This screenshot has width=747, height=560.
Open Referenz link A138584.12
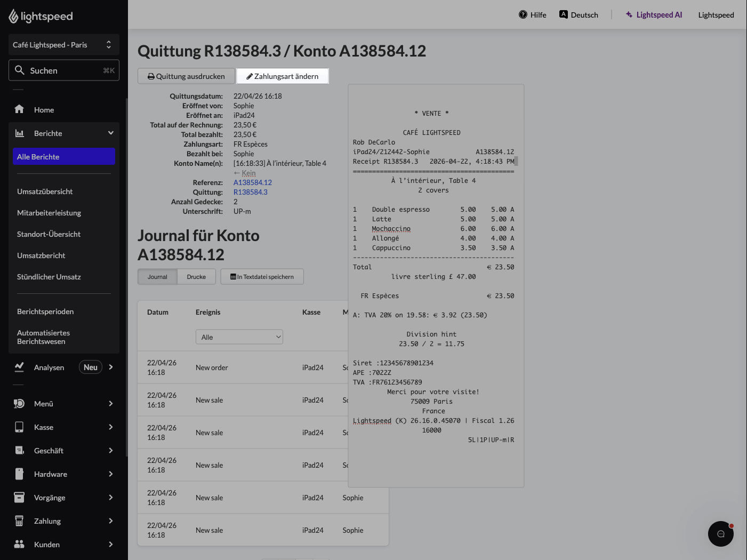(x=253, y=182)
